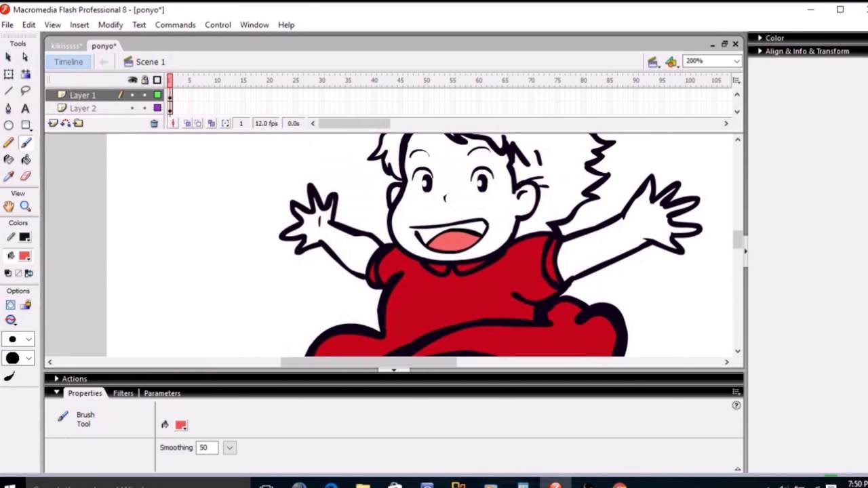Delete the selected layer with trash icon
The image size is (868, 488).
pyautogui.click(x=154, y=123)
